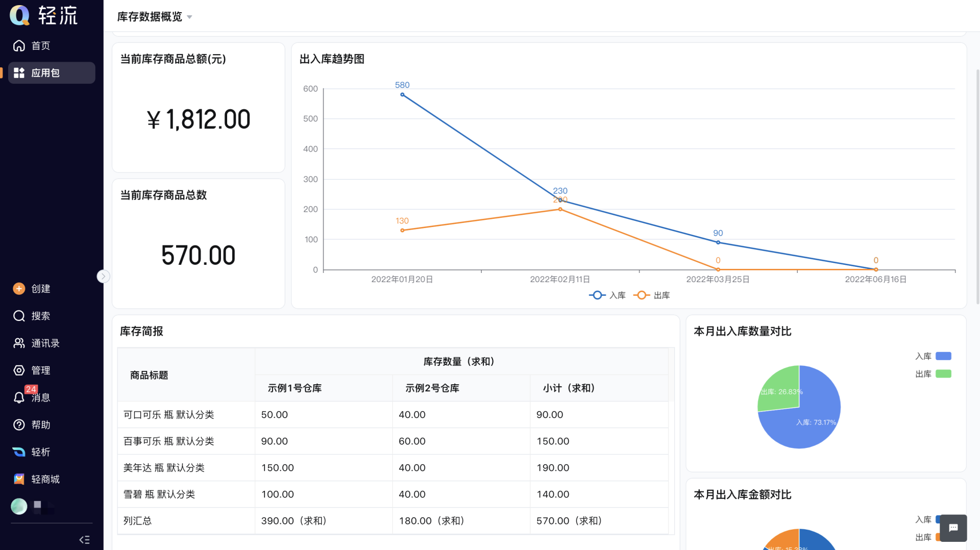The height and width of the screenshot is (550, 980).
Task: Click the user avatar in sidebar
Action: (x=19, y=506)
